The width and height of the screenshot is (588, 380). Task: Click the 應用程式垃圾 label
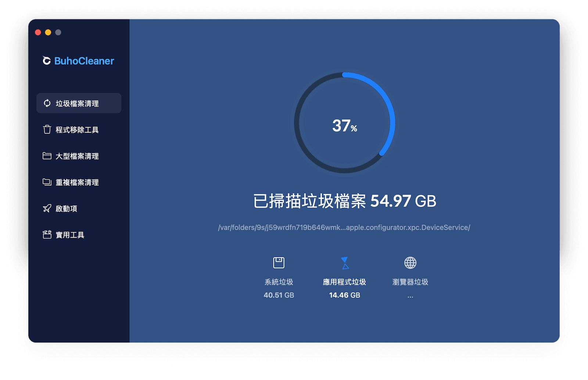pos(344,282)
